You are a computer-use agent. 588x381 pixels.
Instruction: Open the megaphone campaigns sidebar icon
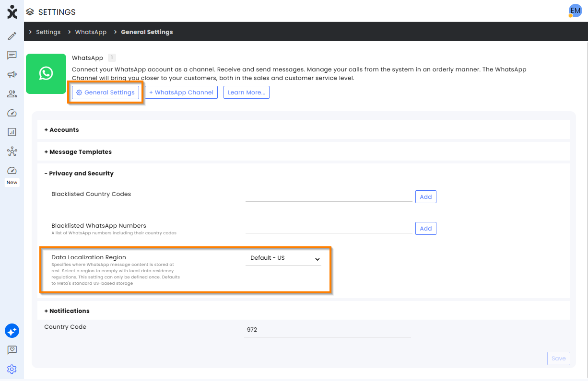12,74
